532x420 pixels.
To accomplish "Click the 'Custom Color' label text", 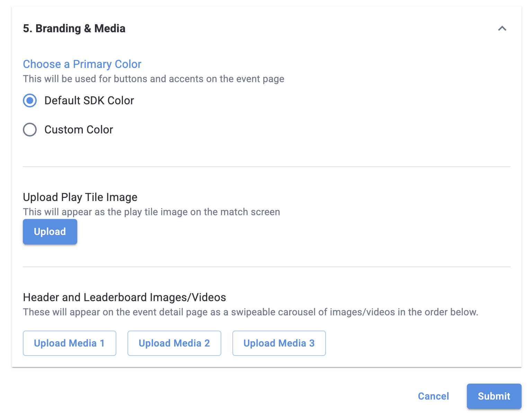I will point(79,130).
